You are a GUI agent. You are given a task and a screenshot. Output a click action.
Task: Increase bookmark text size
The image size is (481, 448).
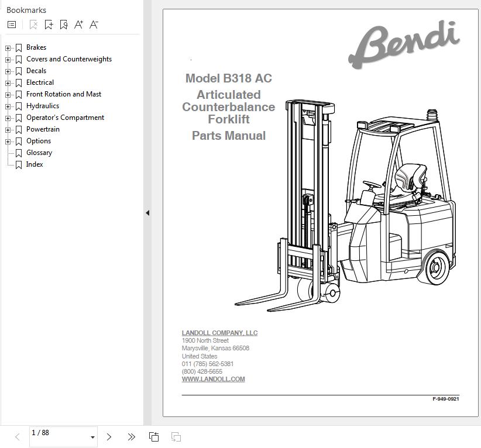coord(78,25)
